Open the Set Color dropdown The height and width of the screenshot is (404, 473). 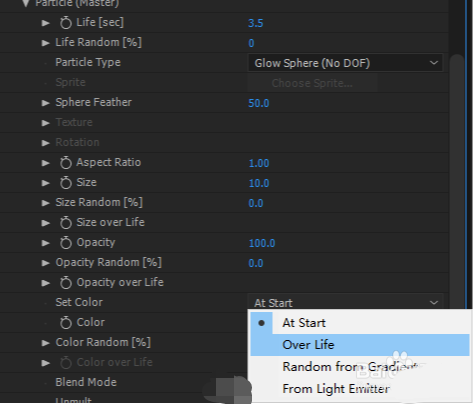pos(345,302)
